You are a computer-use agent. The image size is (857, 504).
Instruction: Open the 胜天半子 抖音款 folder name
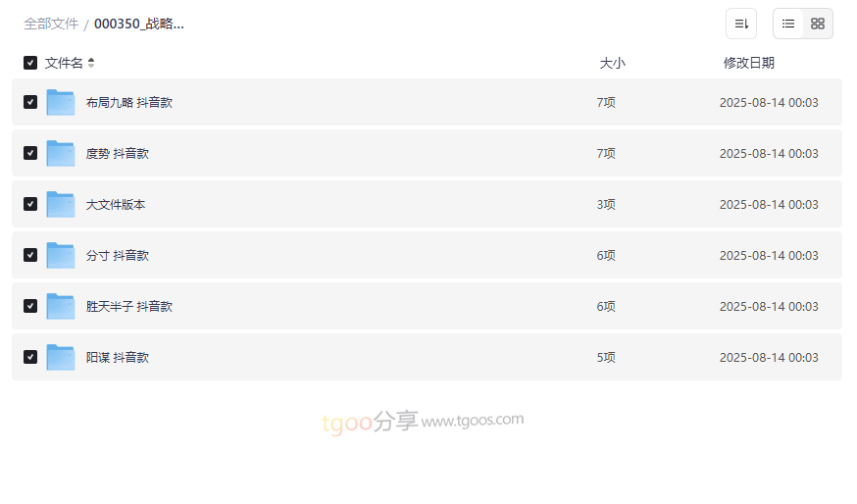[129, 306]
